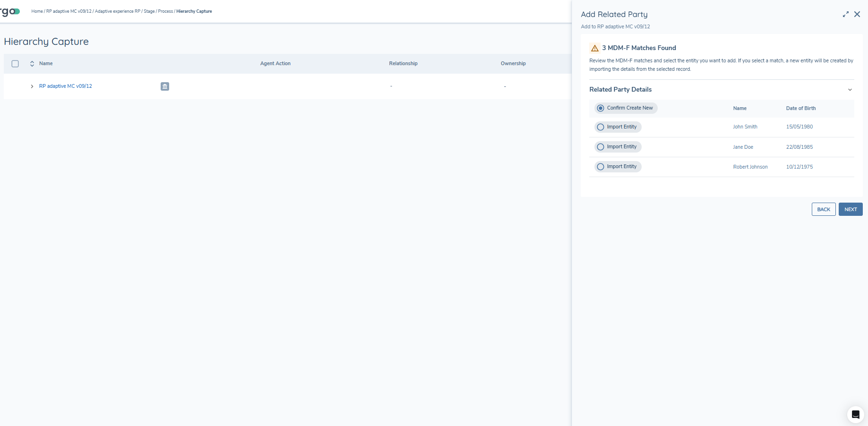Select RP adaptive MC v09/12 in the hierarchy table

tap(65, 86)
